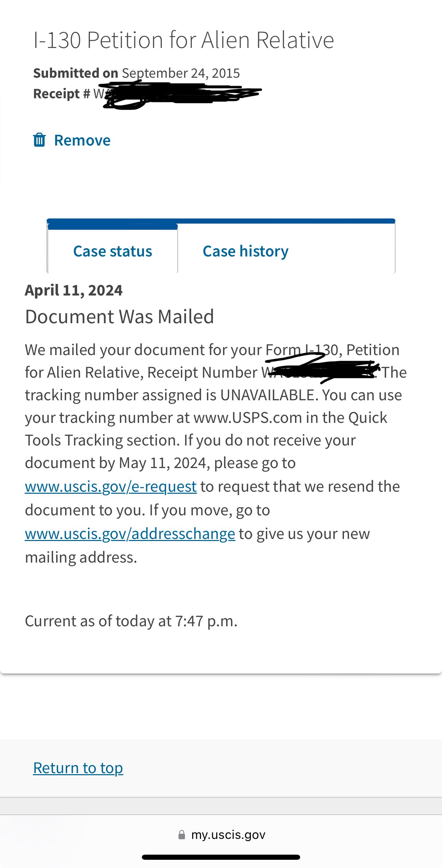Follow the www.uscis.gov/addresschange link
Screen dimensions: 442x868
click(130, 533)
